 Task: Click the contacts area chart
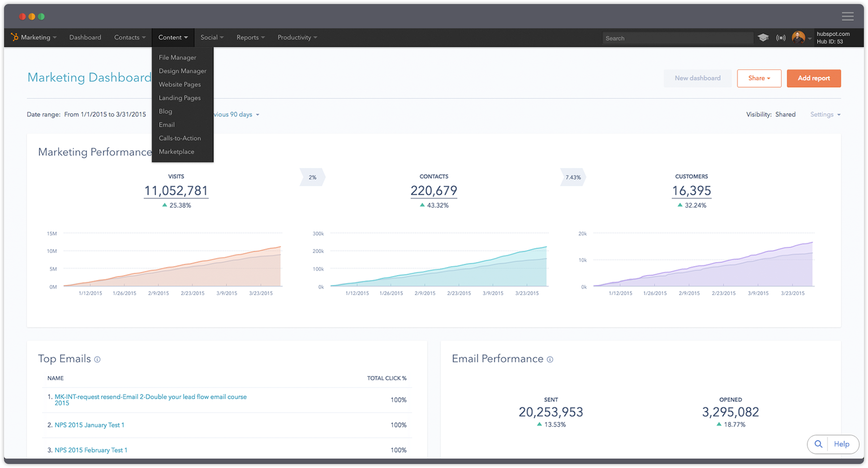tap(439, 267)
